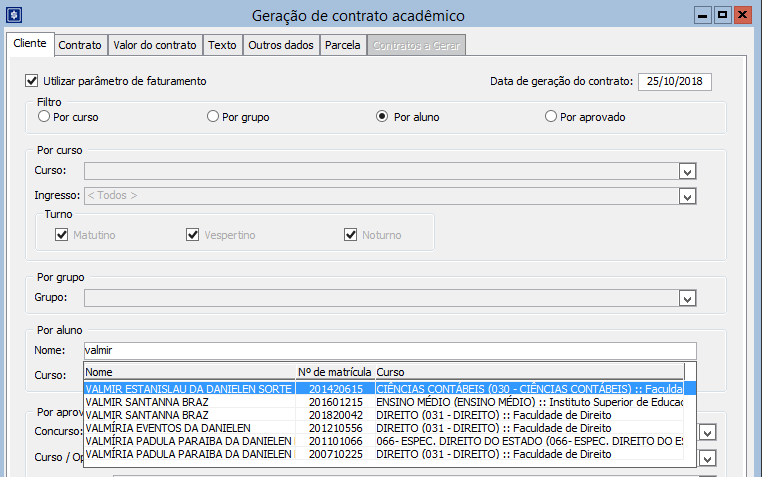
Task: Go to the Texto tab
Action: 222,45
